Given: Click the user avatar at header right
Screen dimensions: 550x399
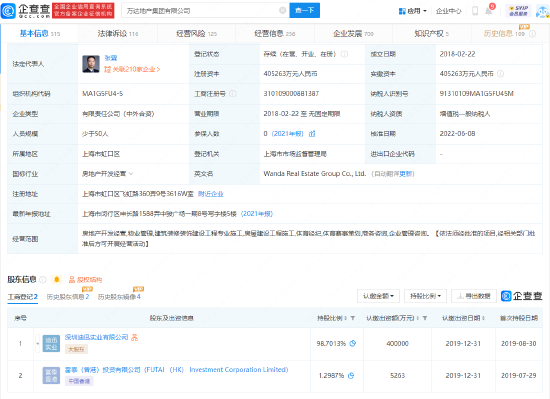Looking at the screenshot, I should point(543,11).
